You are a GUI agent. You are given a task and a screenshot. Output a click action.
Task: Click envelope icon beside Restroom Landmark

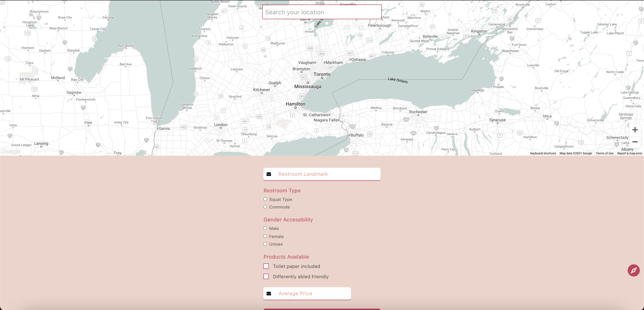tap(269, 174)
